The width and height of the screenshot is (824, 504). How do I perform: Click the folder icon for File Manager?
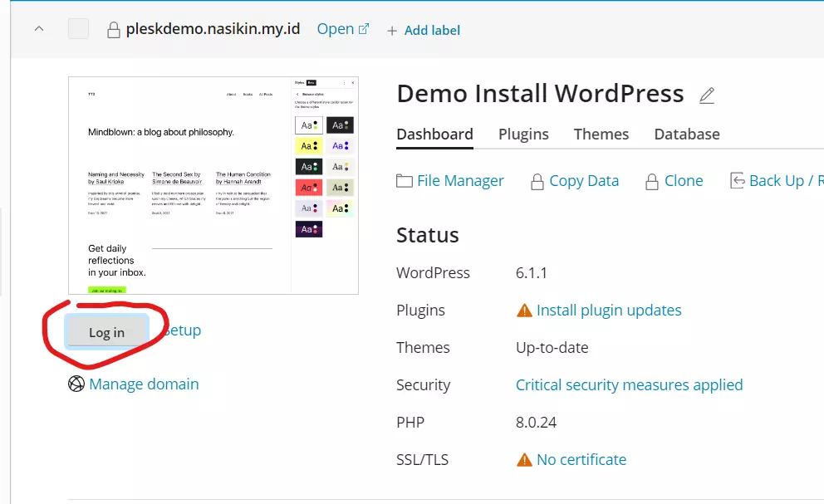click(405, 181)
